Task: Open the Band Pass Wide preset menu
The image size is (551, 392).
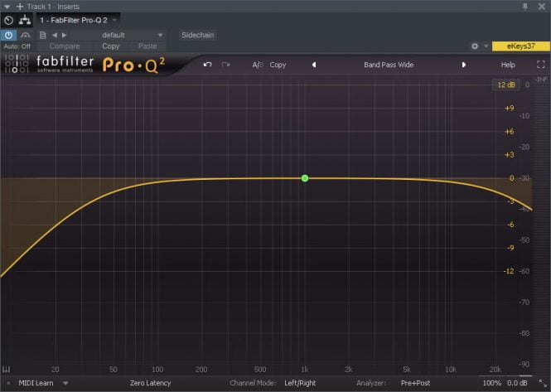Action: point(389,65)
